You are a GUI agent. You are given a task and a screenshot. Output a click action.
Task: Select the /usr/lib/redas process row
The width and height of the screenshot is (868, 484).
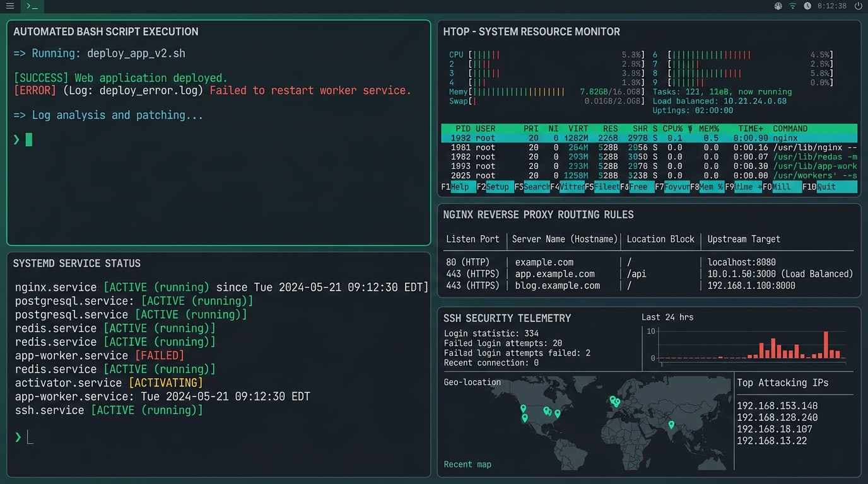[x=649, y=157]
